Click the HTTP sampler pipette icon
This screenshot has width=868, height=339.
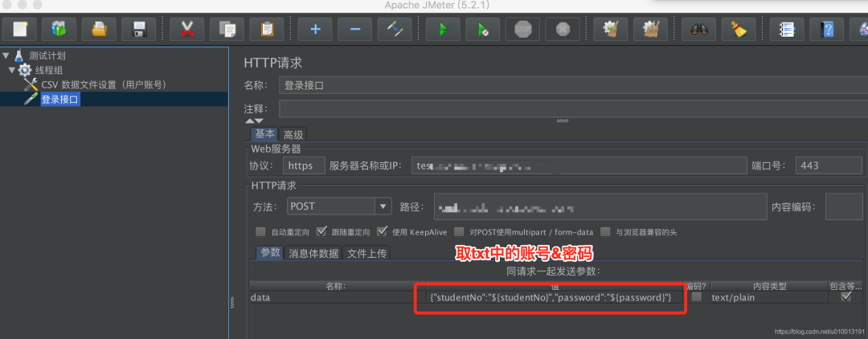pyautogui.click(x=31, y=99)
